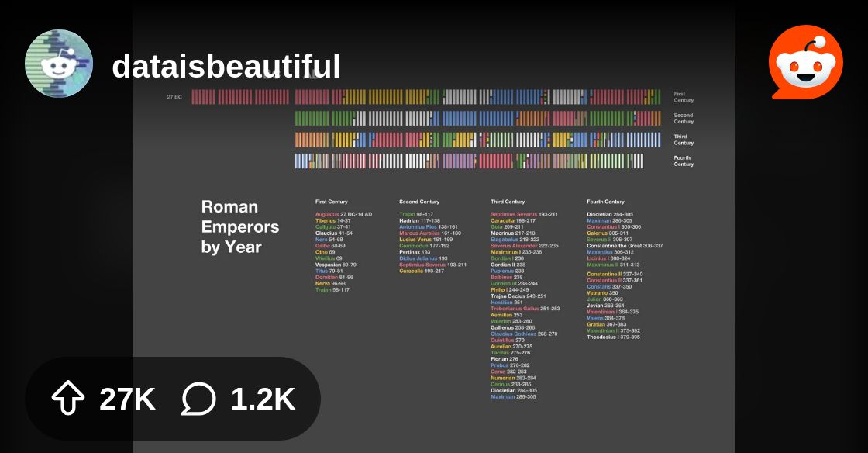This screenshot has height=453, width=868.
Task: Select Maxentius 306-312 entry
Action: pyautogui.click(x=610, y=252)
